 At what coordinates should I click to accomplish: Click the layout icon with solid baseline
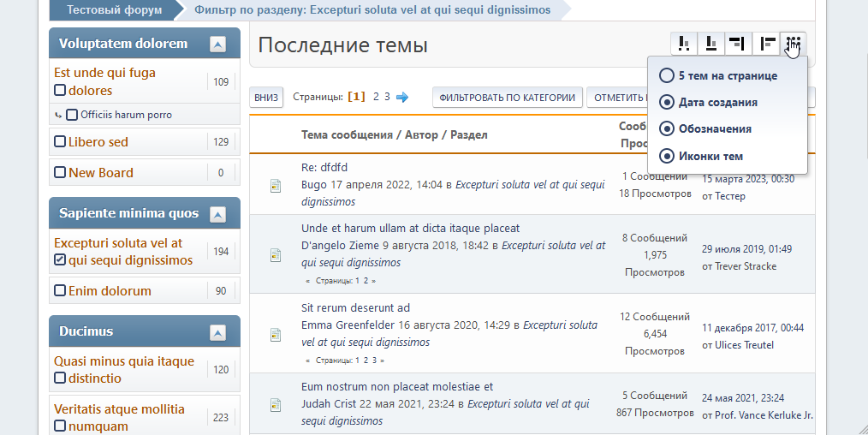click(x=710, y=43)
